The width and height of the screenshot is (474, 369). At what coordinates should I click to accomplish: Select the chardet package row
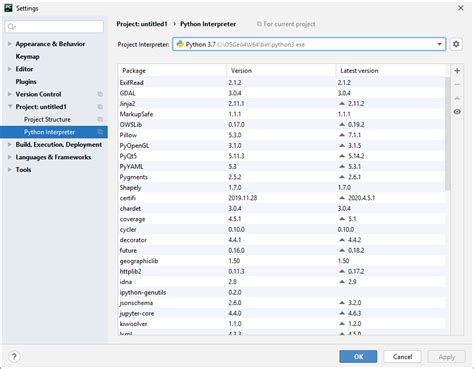pos(282,209)
